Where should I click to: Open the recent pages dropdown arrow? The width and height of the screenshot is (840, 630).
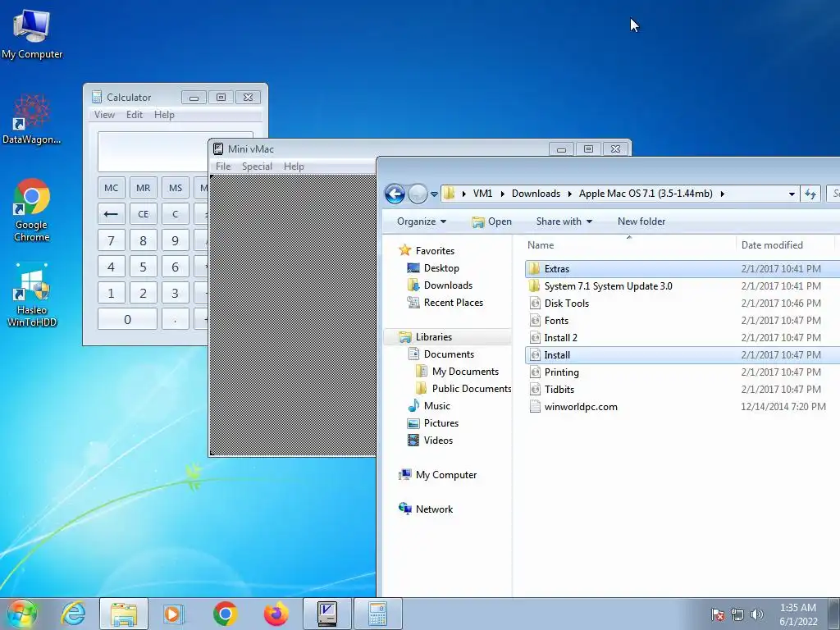tap(434, 194)
